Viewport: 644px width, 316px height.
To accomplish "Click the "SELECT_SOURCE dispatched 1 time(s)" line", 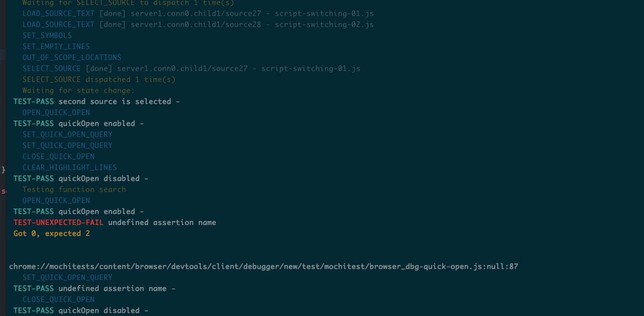I will point(99,79).
